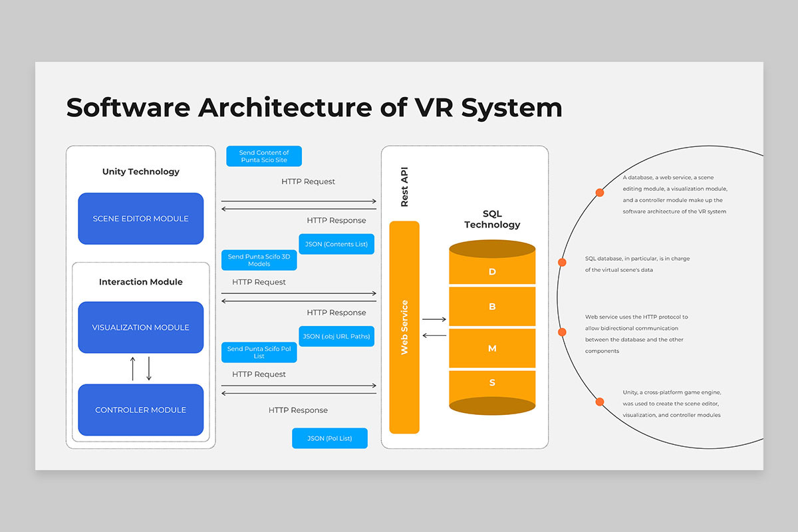The width and height of the screenshot is (798, 532).
Task: Select the 'Send Content of Punta Scio Site' tag
Action: pyautogui.click(x=264, y=156)
